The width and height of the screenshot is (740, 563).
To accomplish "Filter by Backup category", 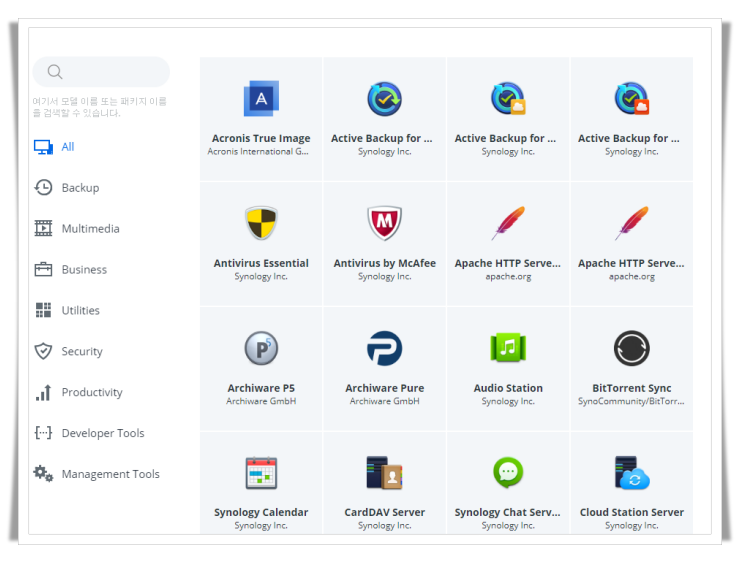I will point(80,188).
